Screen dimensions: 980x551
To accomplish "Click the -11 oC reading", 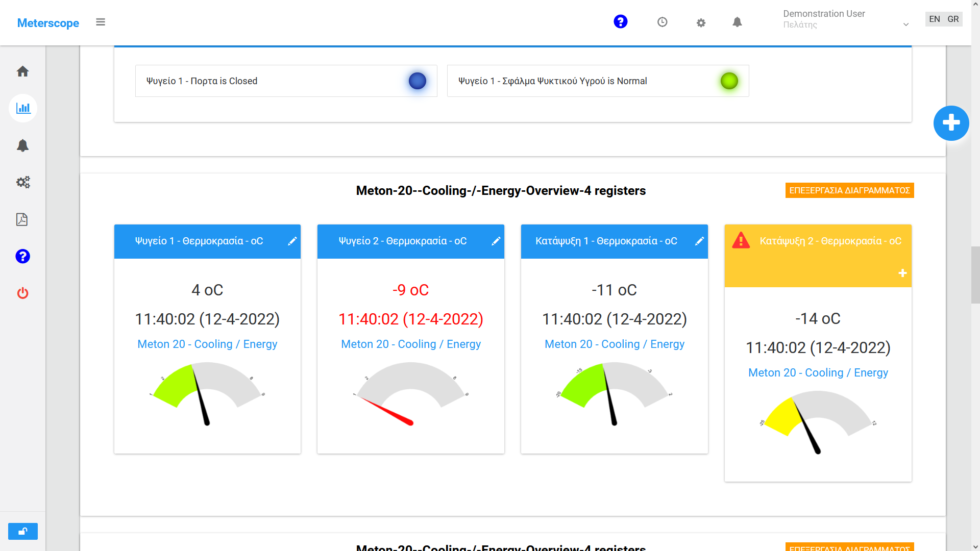I will coord(615,290).
